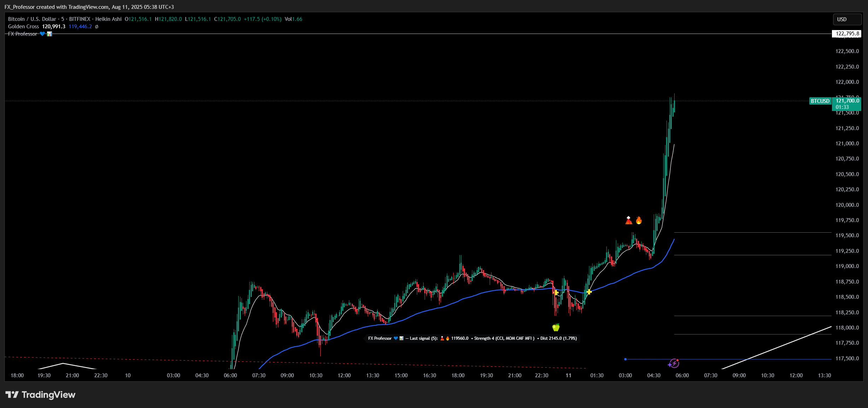Click the top-left FX Professor indicator name
The image size is (868, 408).
23,34
